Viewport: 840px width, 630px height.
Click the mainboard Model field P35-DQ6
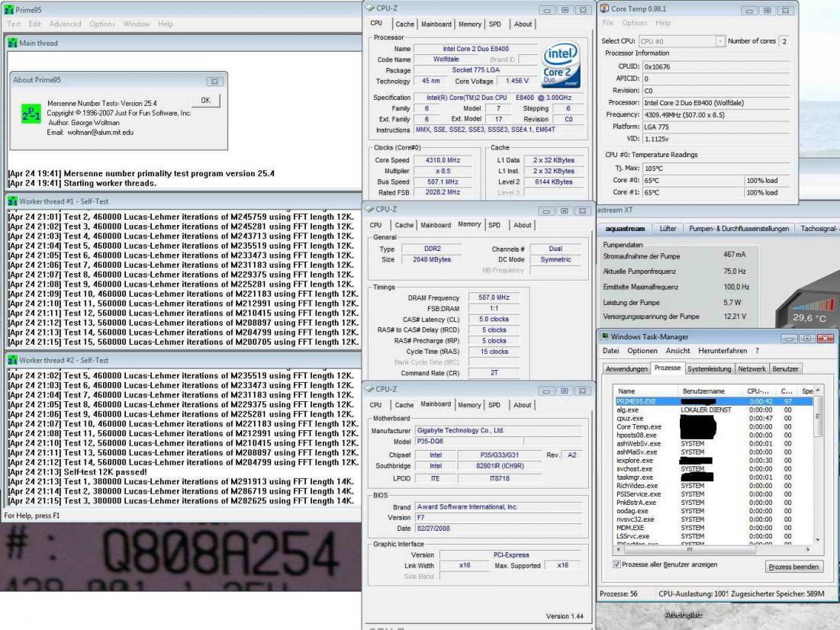pos(468,442)
